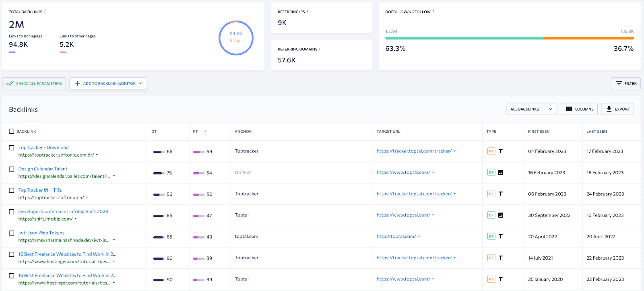Click the orange nofollow bar segment
644x291 pixels.
coord(589,38)
